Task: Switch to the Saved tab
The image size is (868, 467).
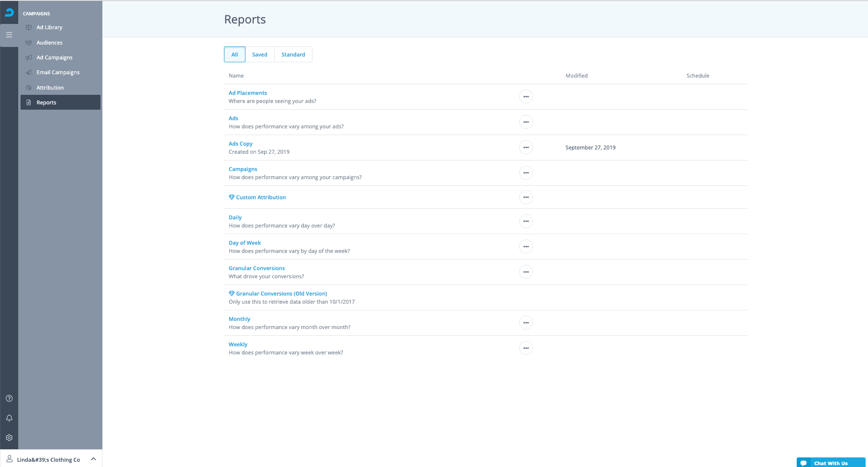Action: pyautogui.click(x=260, y=55)
